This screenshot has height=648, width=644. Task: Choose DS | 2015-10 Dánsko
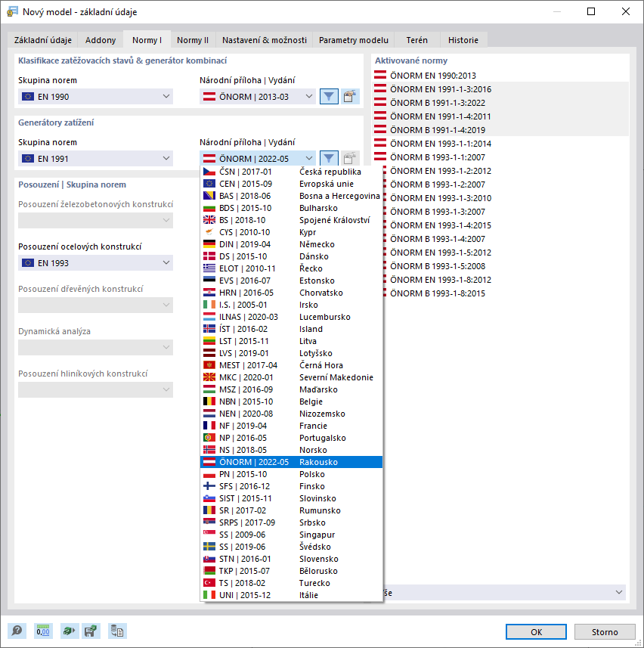(x=291, y=256)
